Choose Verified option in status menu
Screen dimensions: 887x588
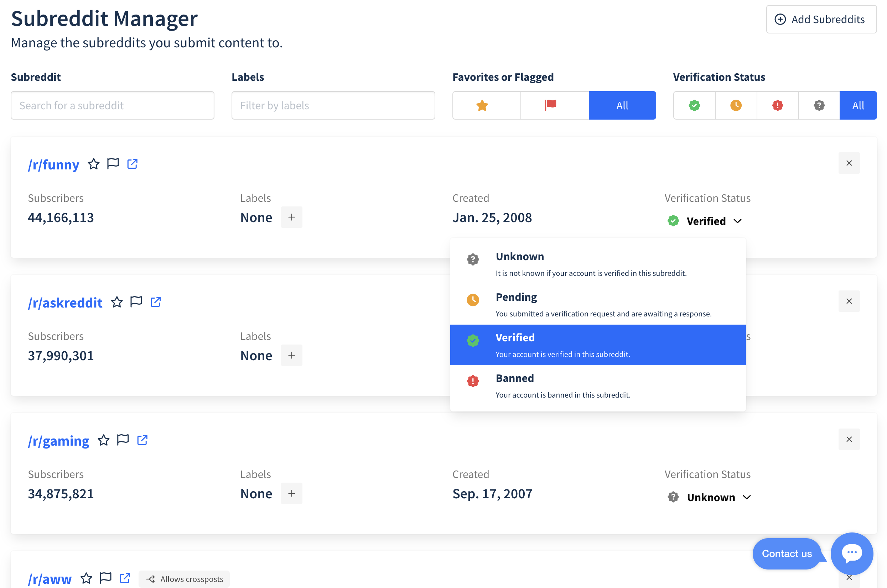pyautogui.click(x=598, y=345)
